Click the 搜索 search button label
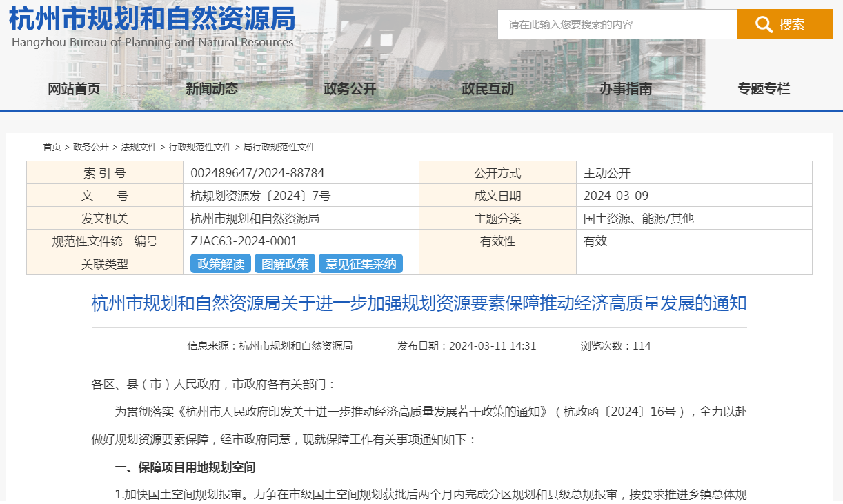The width and height of the screenshot is (843, 504). pos(792,25)
